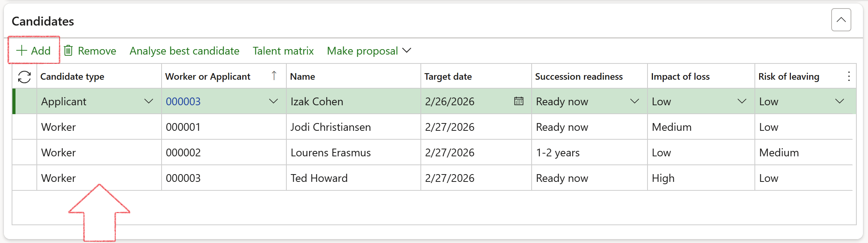Viewport: 868px width, 243px height.
Task: Expand the Succession readiness dropdown
Action: click(x=634, y=101)
